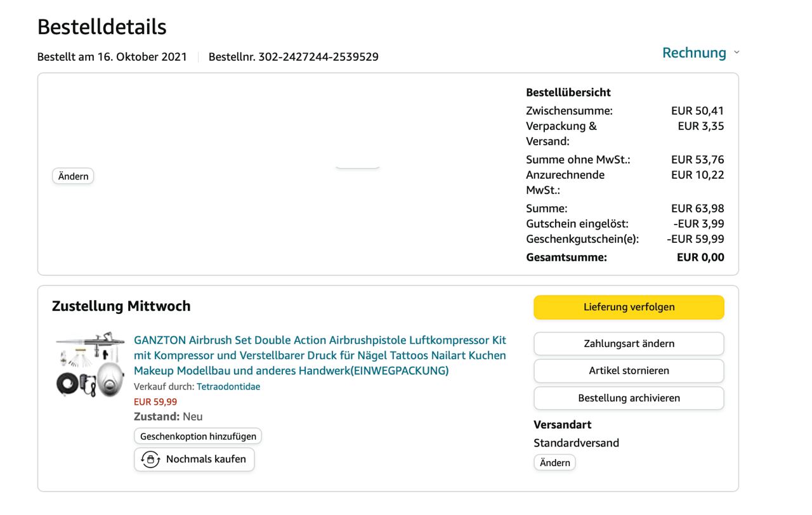Archive the order with Bestellung archivieren
The image size is (812, 515).
629,398
